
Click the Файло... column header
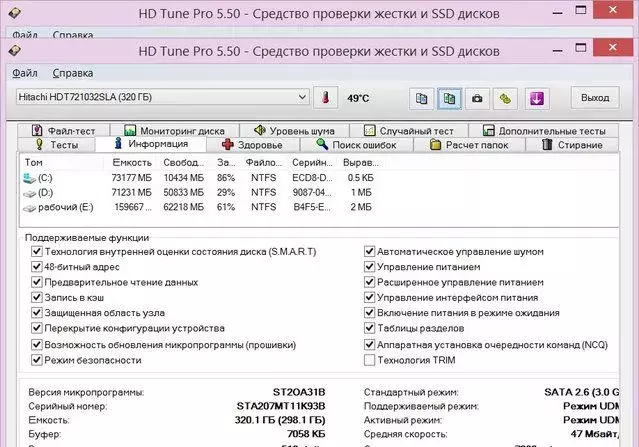[263, 163]
